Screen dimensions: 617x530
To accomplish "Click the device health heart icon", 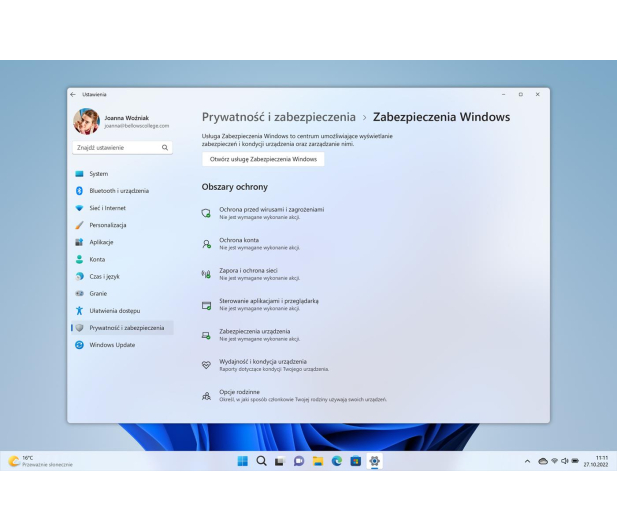I will (x=206, y=365).
